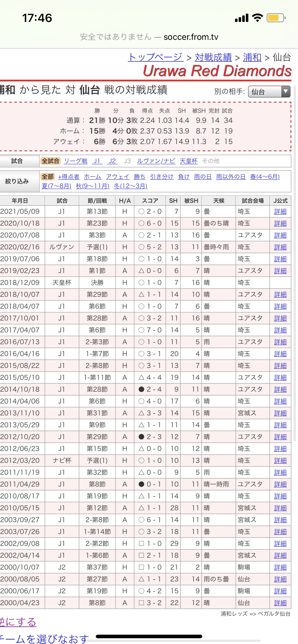The image size is (298, 644).
Task: Open 詳細 for the 2021/05/09 match
Action: pyautogui.click(x=280, y=212)
